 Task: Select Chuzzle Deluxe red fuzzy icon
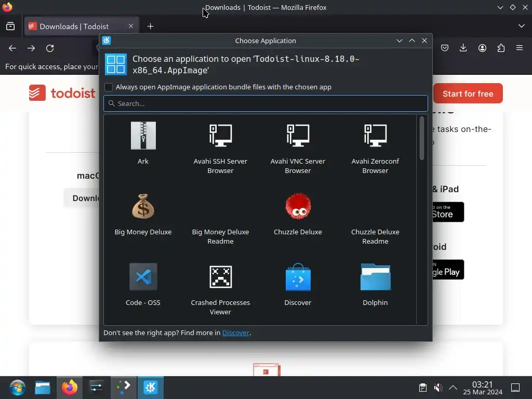[298, 206]
